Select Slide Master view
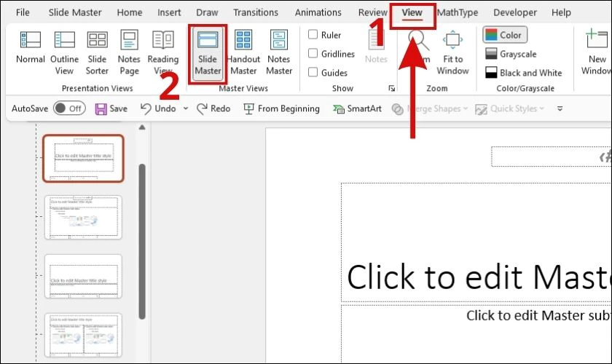The image size is (612, 364). (x=208, y=54)
